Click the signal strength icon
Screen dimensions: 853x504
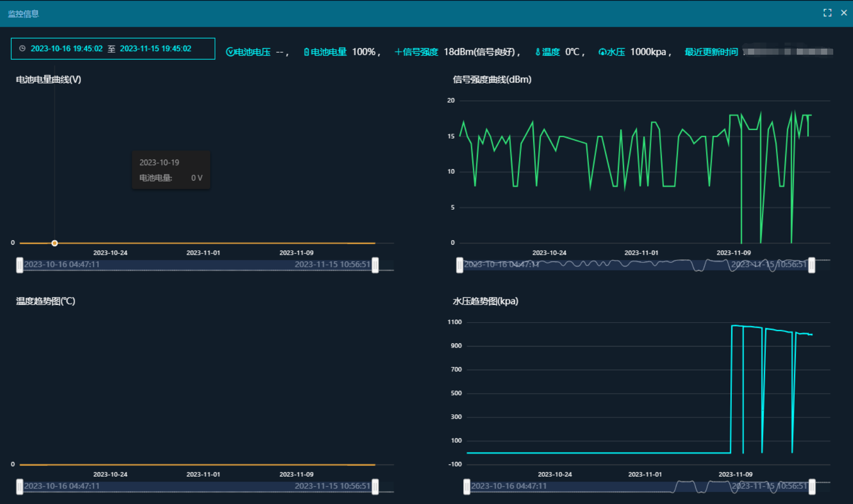coord(398,52)
